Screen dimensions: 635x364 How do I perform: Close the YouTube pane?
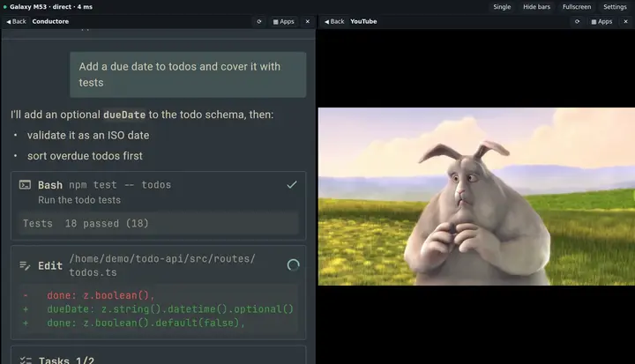[625, 21]
